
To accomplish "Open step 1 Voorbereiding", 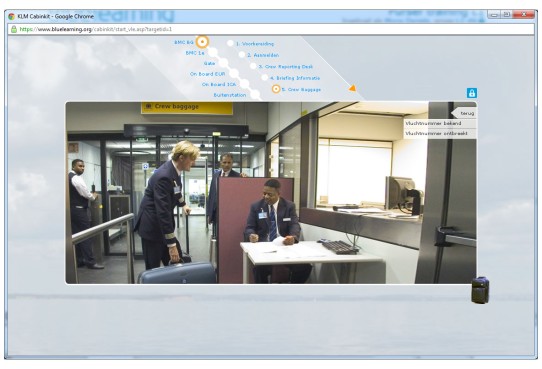I will click(255, 44).
